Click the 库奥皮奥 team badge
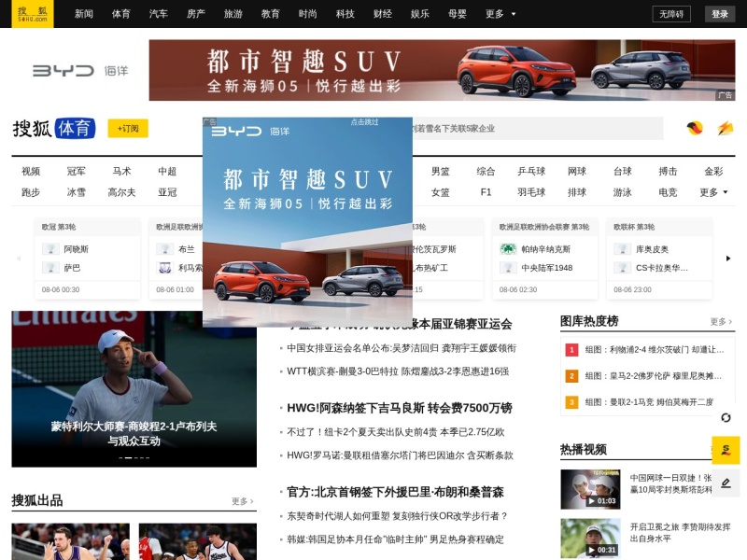Screen dimensions: 747x560 point(622,249)
